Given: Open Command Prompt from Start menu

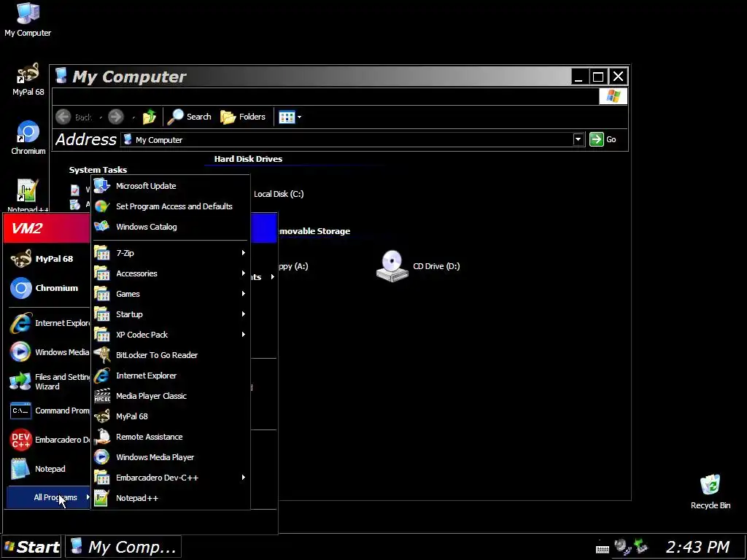Looking at the screenshot, I should pyautogui.click(x=48, y=411).
